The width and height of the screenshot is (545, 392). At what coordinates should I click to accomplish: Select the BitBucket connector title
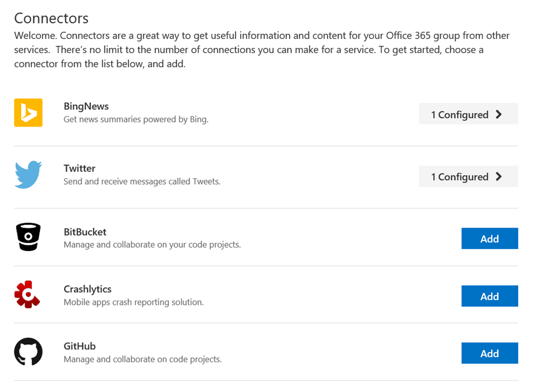coord(85,232)
